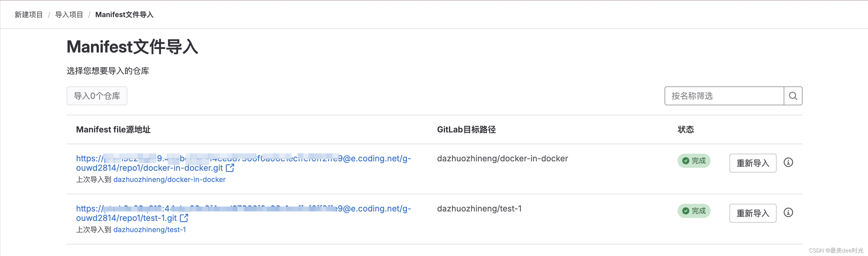Click info icon in docker-in-docker row

788,162
